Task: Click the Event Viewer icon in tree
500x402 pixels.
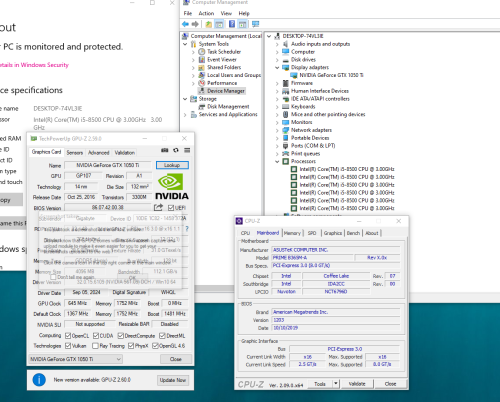Action: [202, 60]
